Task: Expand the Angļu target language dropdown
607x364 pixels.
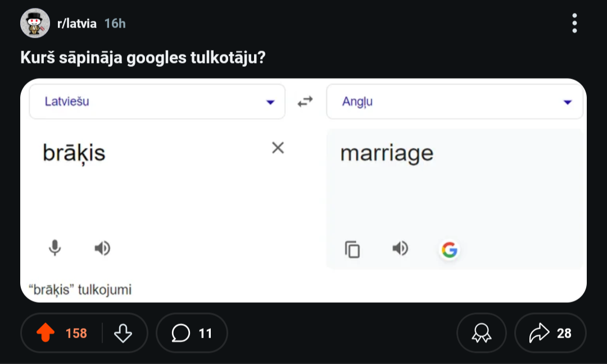Action: (x=454, y=102)
